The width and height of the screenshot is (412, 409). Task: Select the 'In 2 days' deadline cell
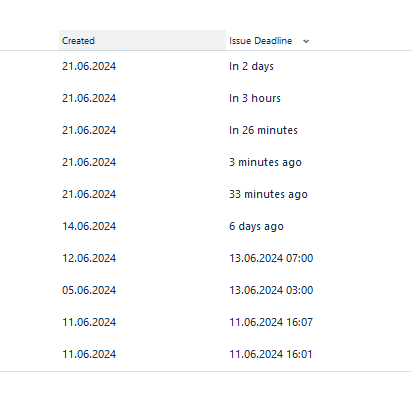pos(251,66)
